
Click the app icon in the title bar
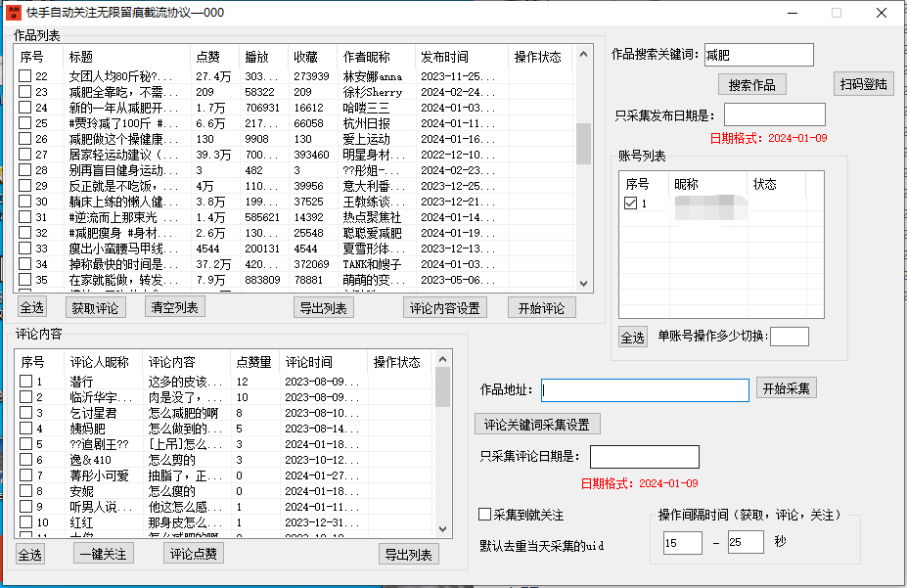point(12,13)
